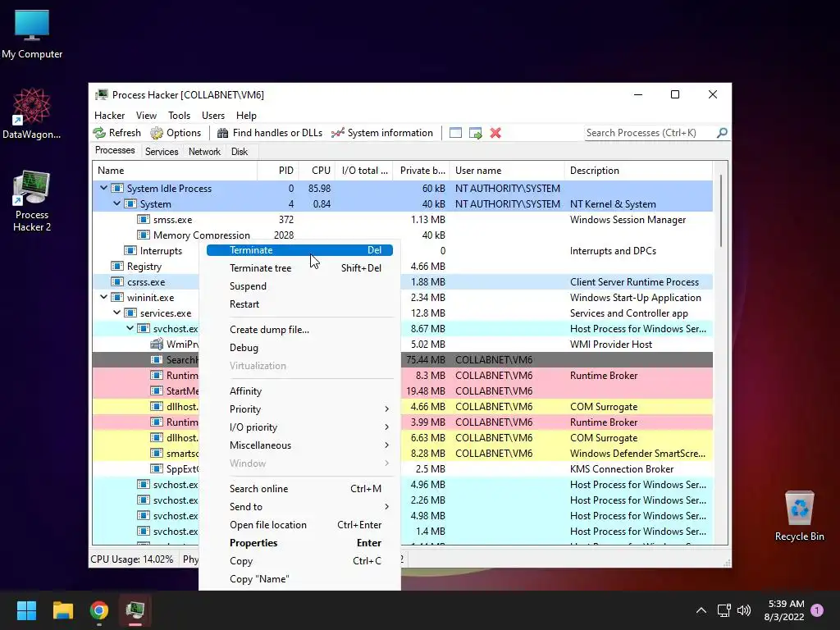Screen dimensions: 840x630
Task: Choose Affinity in the context menu
Action: (x=299, y=391)
